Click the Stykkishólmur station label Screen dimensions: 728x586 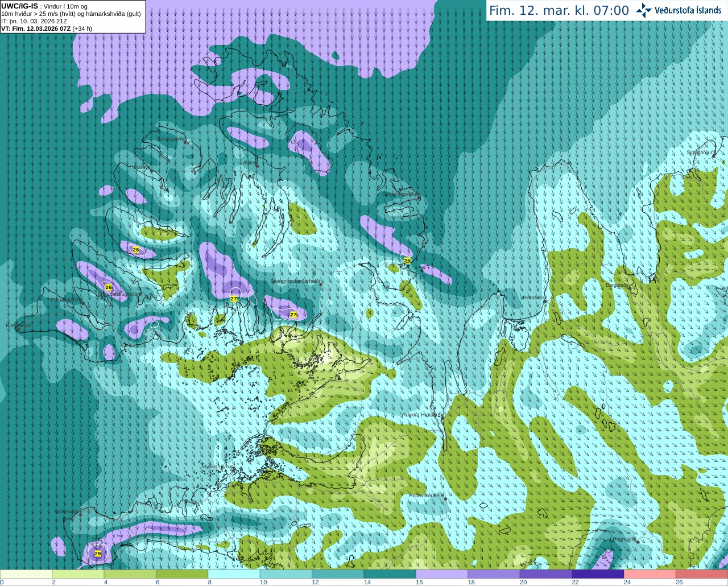point(217,466)
